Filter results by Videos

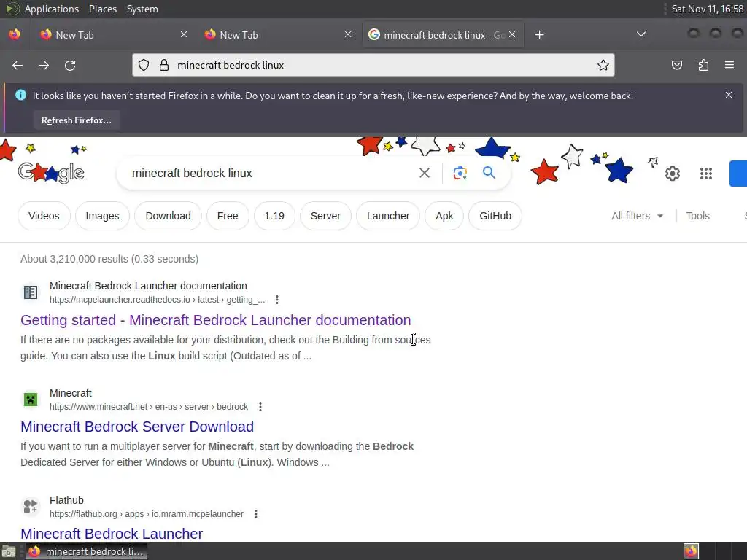coord(44,216)
